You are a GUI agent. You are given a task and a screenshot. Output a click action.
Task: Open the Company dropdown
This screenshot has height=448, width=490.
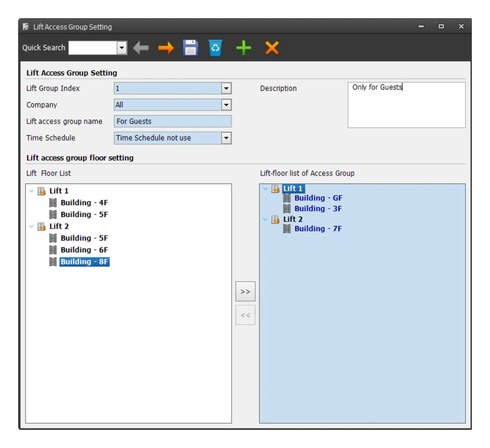click(x=226, y=105)
